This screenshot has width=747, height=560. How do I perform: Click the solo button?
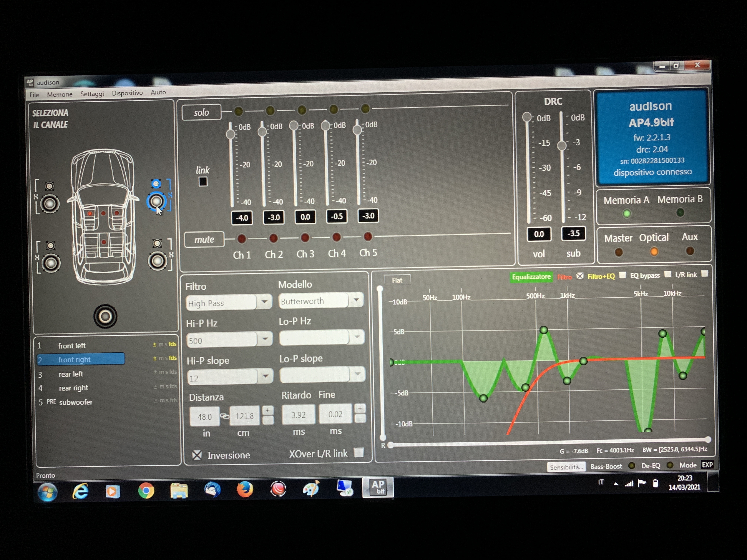tap(201, 112)
